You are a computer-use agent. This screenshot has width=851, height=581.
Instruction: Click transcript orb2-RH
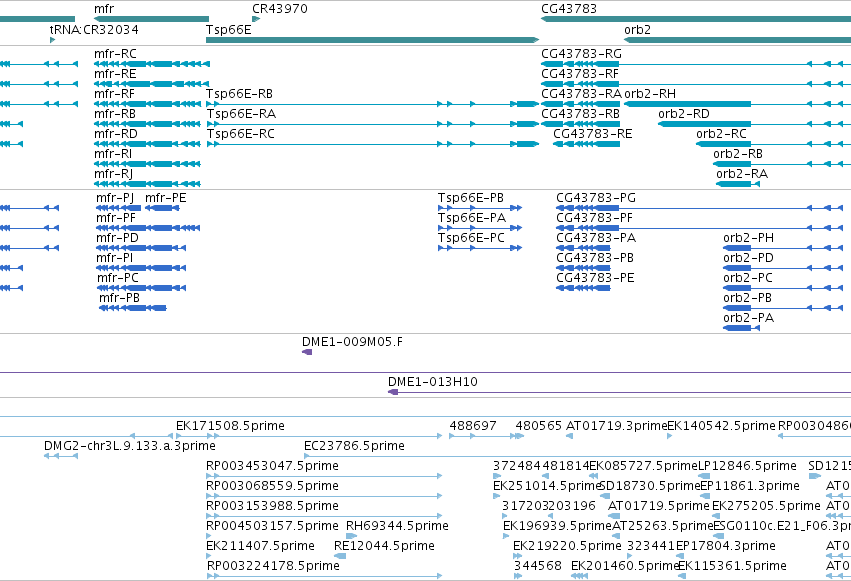coord(738,104)
